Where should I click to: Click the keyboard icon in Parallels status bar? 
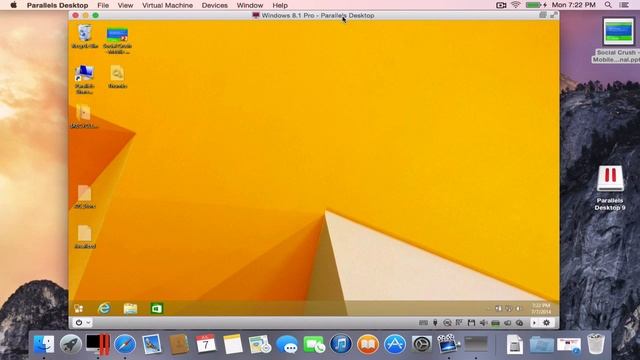pyautogui.click(x=423, y=323)
